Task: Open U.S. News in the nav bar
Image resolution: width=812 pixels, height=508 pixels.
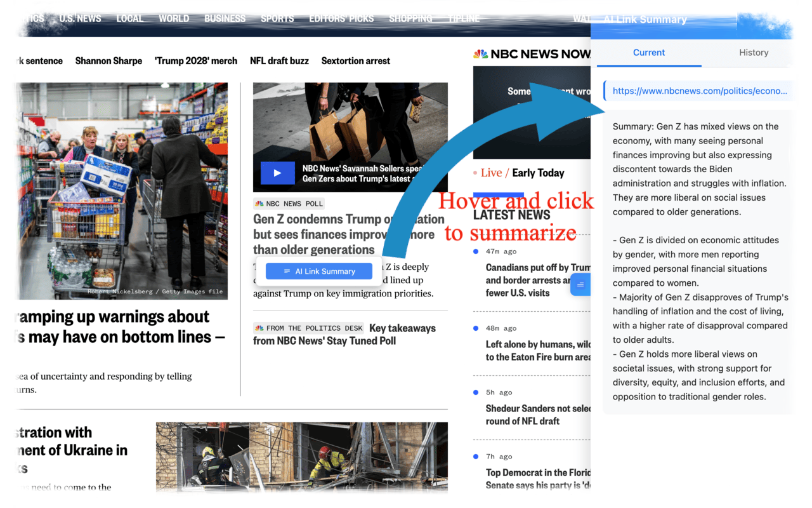Action: point(80,18)
